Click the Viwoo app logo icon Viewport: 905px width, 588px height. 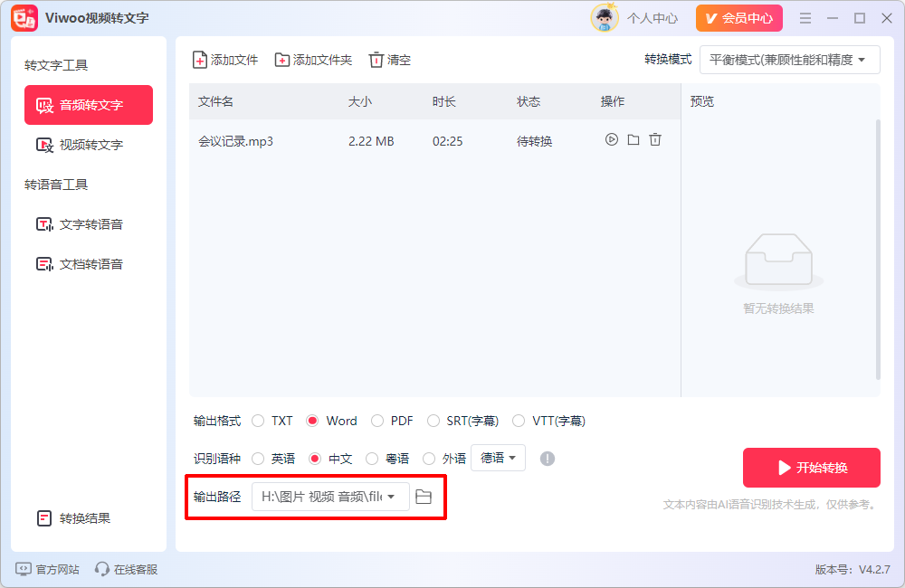coord(24,18)
